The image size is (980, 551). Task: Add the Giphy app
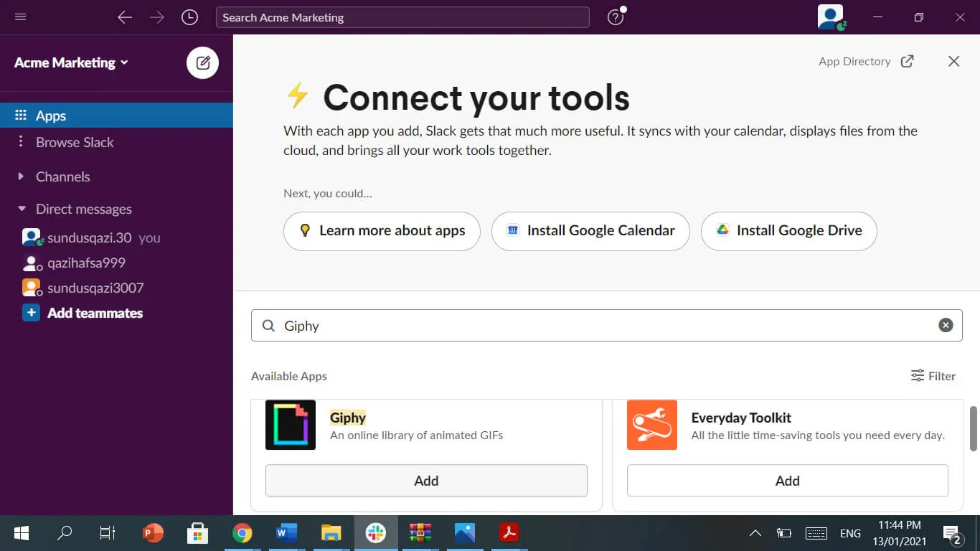pos(426,481)
